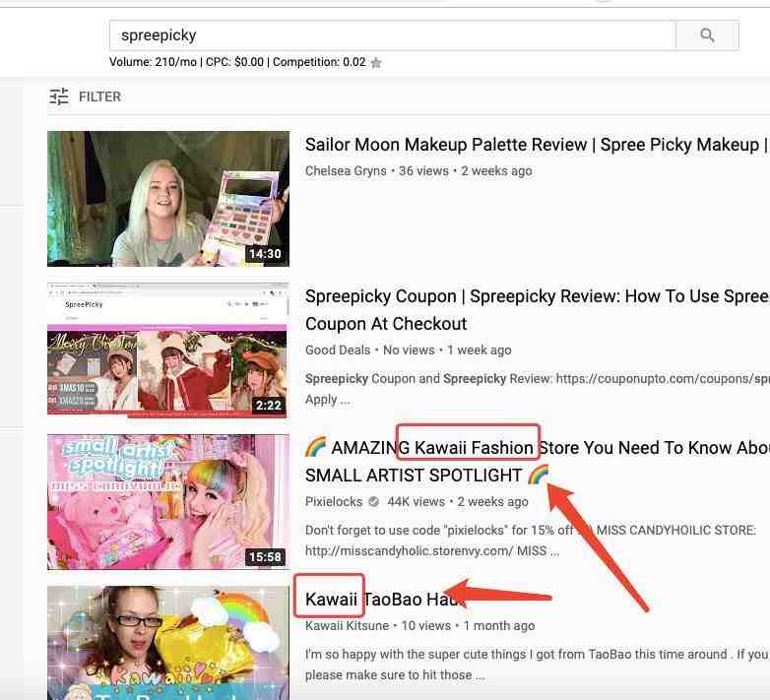Screen dimensions: 770x700
Task: Visit the Kawaii Kitsune channel
Action: [x=347, y=626]
